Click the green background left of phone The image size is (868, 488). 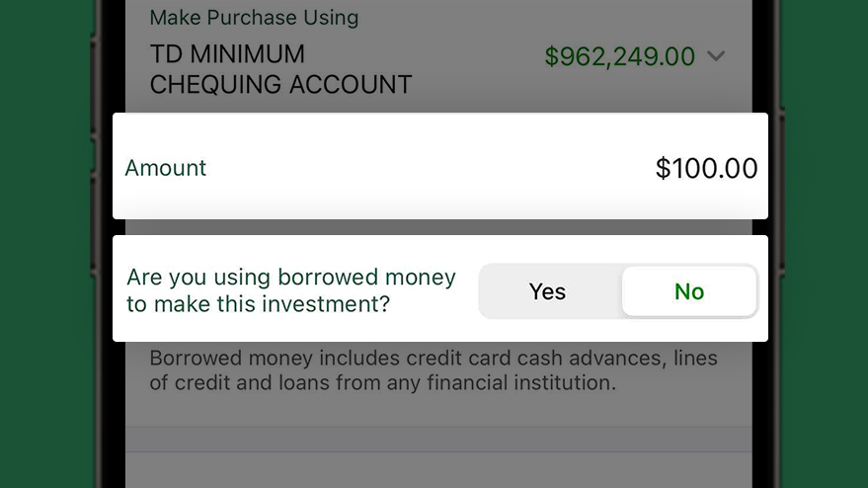pyautogui.click(x=45, y=244)
